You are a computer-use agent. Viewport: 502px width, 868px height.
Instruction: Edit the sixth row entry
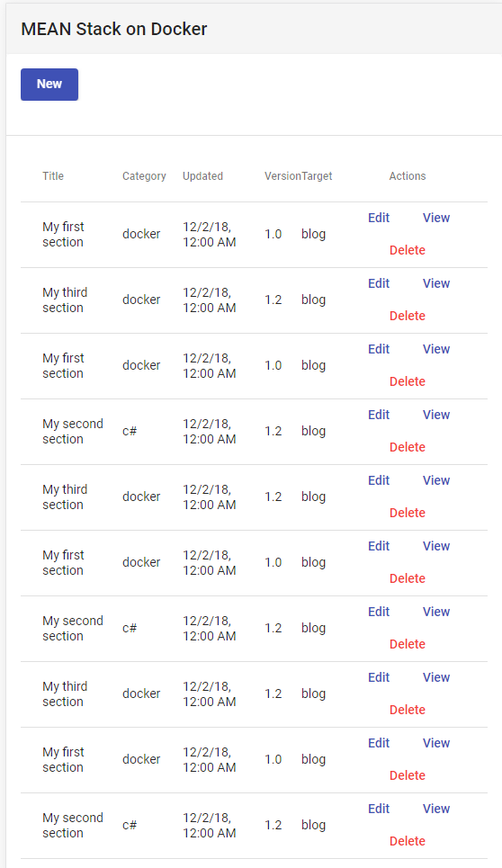tap(379, 546)
